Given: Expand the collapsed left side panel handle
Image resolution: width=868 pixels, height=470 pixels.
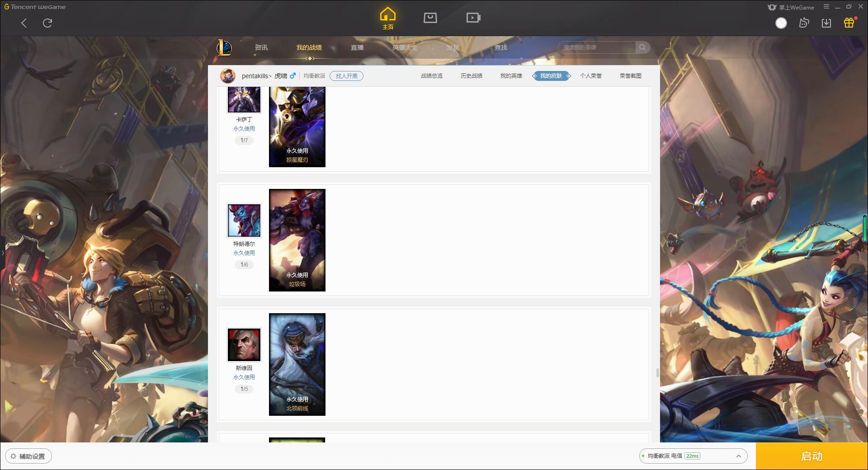Looking at the screenshot, I should coord(2,253).
